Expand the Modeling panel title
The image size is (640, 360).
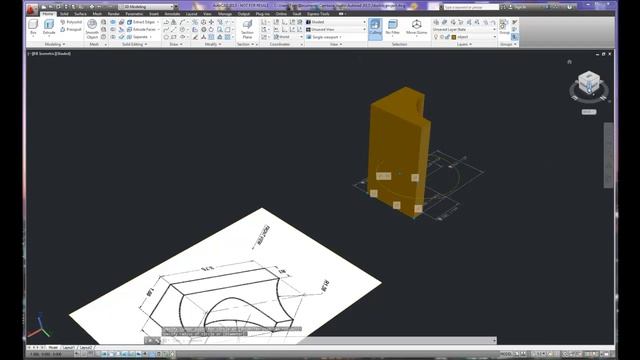(x=54, y=44)
